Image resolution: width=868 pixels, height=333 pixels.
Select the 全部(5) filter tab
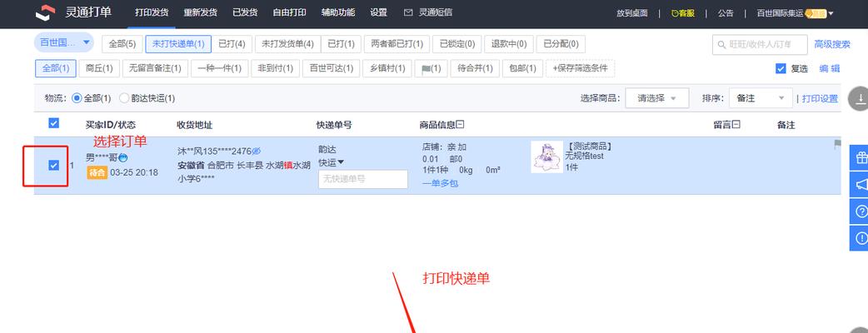point(122,44)
